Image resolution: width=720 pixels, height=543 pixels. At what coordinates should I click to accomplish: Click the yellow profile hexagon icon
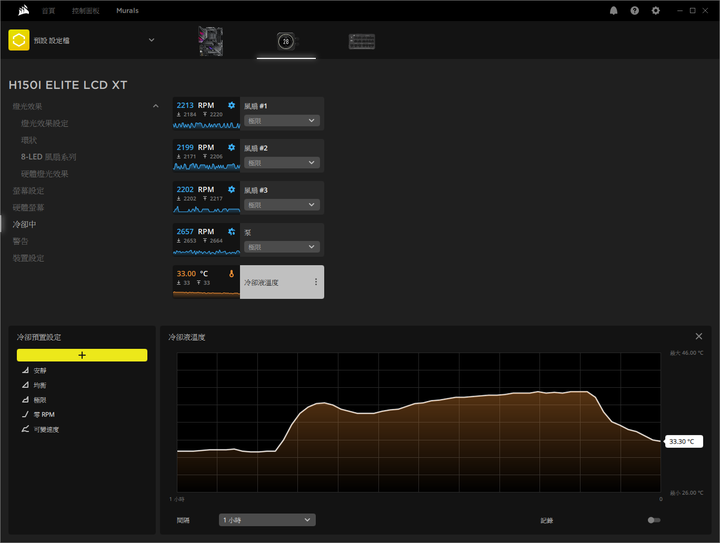[19, 40]
